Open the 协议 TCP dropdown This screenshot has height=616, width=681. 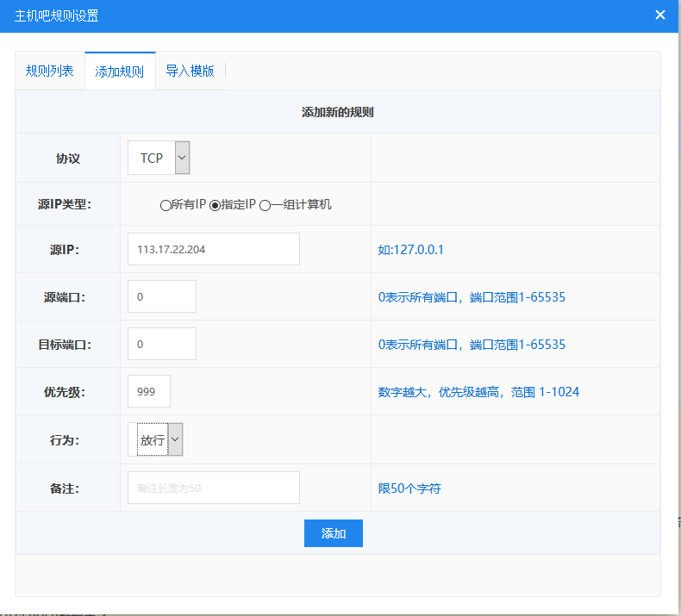tap(159, 158)
